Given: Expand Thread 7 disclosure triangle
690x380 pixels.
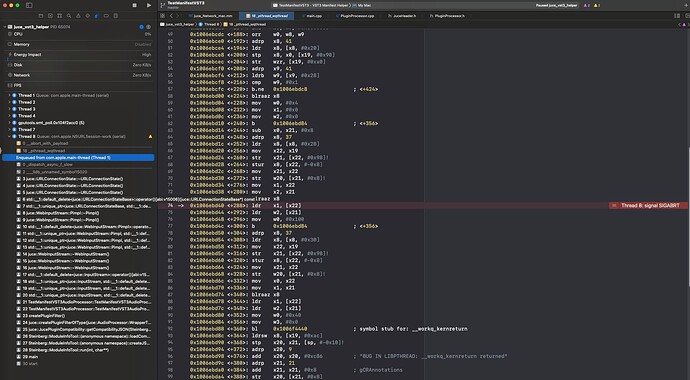Looking at the screenshot, I should [x=9, y=130].
